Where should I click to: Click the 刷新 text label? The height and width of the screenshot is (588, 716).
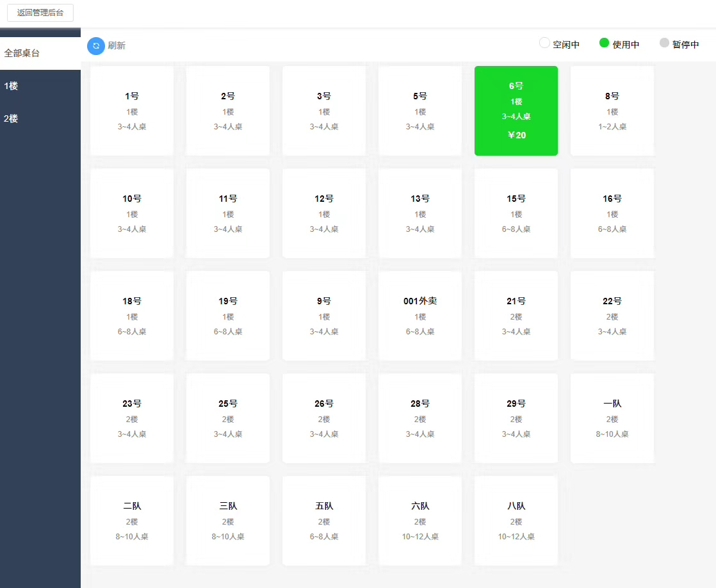coord(117,45)
